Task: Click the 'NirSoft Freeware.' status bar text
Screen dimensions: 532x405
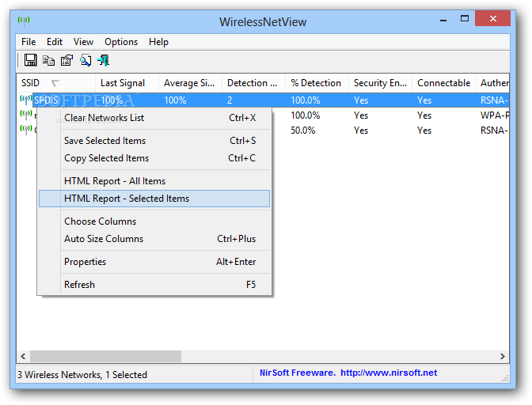Action: pyautogui.click(x=298, y=373)
